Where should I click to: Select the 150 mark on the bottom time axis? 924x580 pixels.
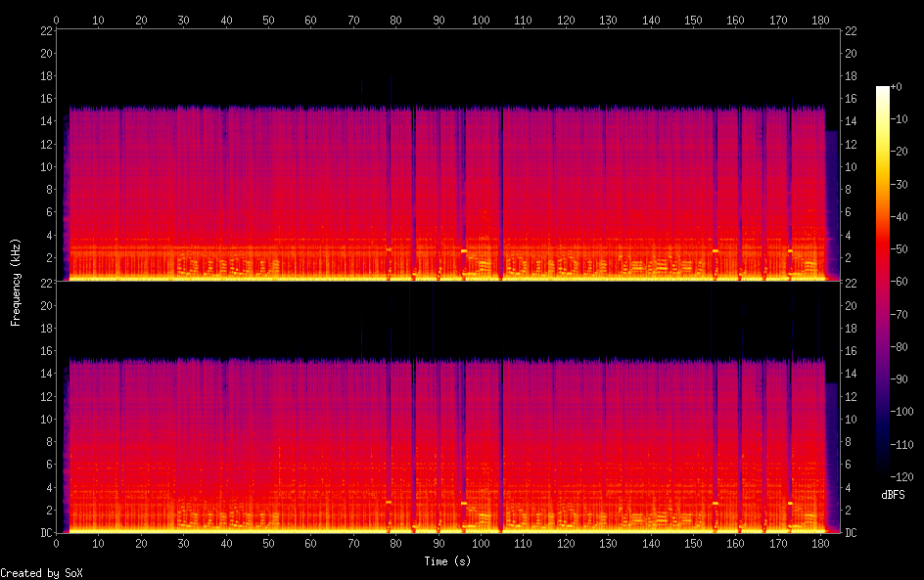click(x=693, y=544)
